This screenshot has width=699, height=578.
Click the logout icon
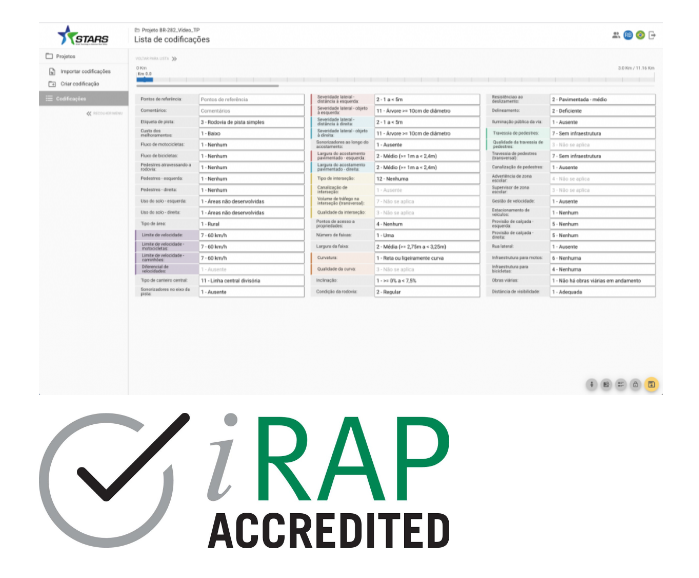coord(652,35)
